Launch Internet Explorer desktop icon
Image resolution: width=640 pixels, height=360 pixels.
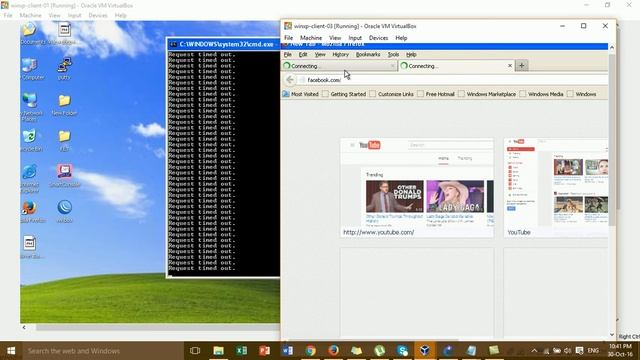point(30,177)
